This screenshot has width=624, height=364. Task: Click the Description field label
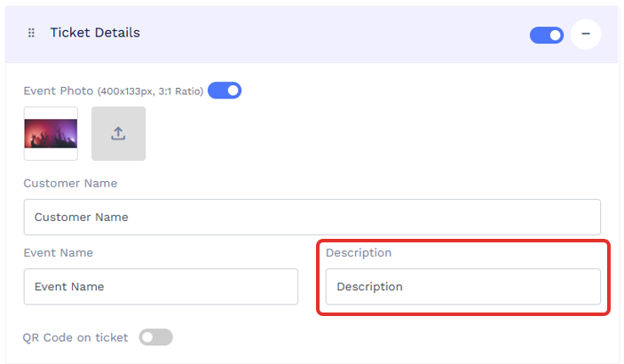click(359, 253)
